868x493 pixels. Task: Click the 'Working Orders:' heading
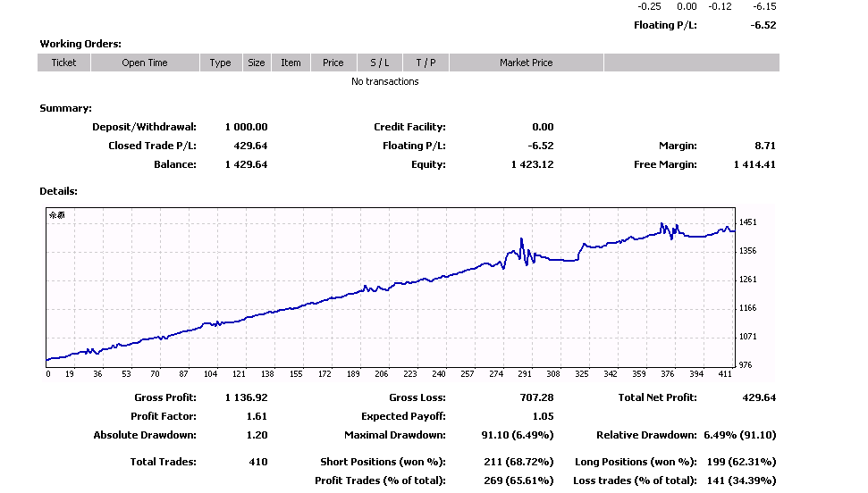(80, 44)
